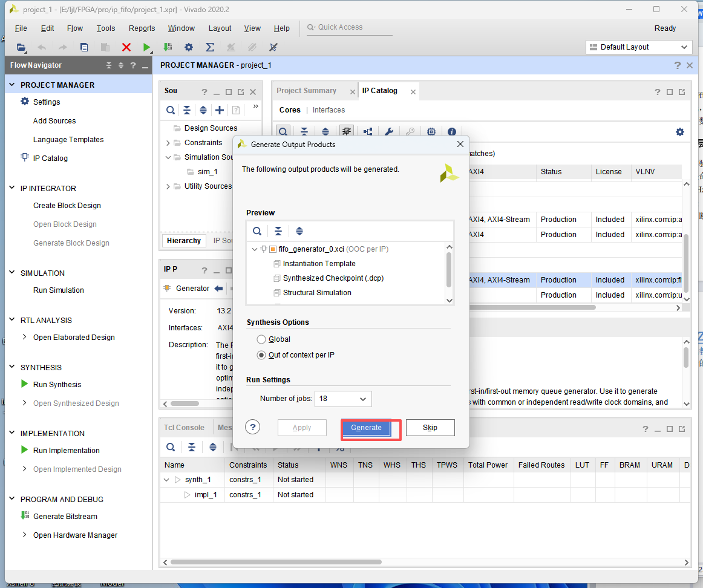Image resolution: width=703 pixels, height=588 pixels.
Task: Expand all in dialog Preview toolbar
Action: [299, 231]
